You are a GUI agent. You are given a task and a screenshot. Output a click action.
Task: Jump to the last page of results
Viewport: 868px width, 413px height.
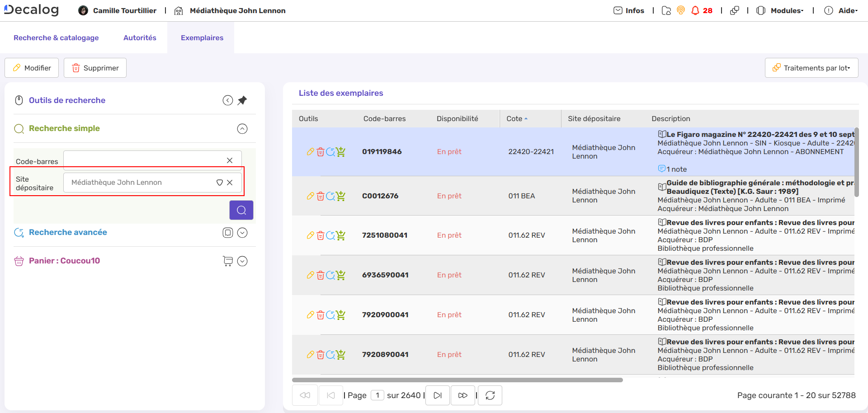(462, 395)
